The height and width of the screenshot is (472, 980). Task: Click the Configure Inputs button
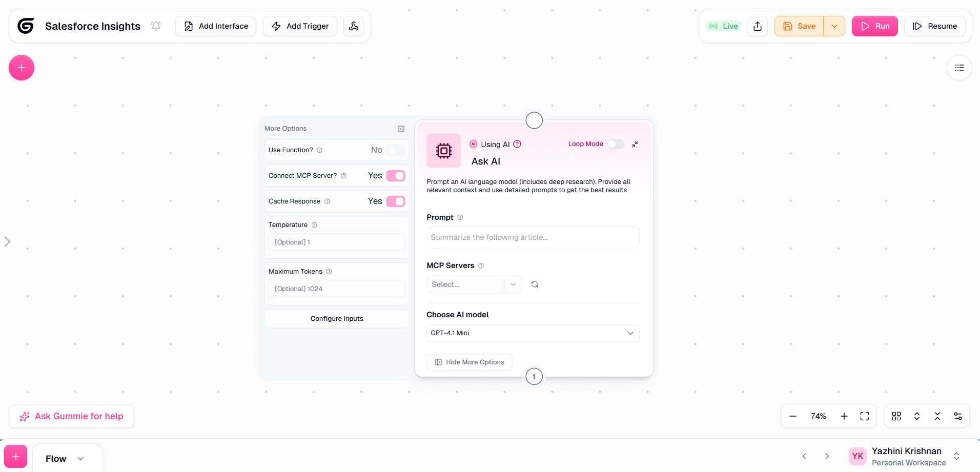click(x=337, y=319)
